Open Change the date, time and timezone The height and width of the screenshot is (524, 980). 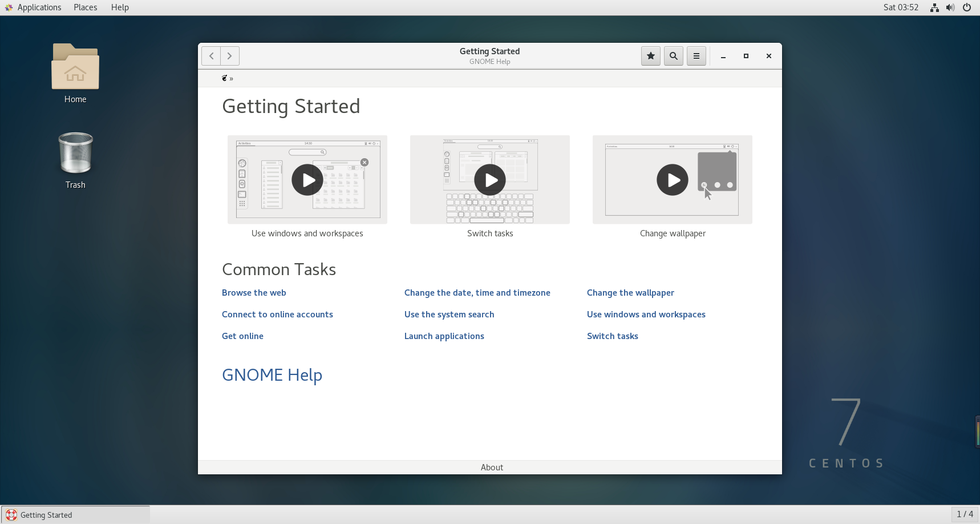[477, 293]
